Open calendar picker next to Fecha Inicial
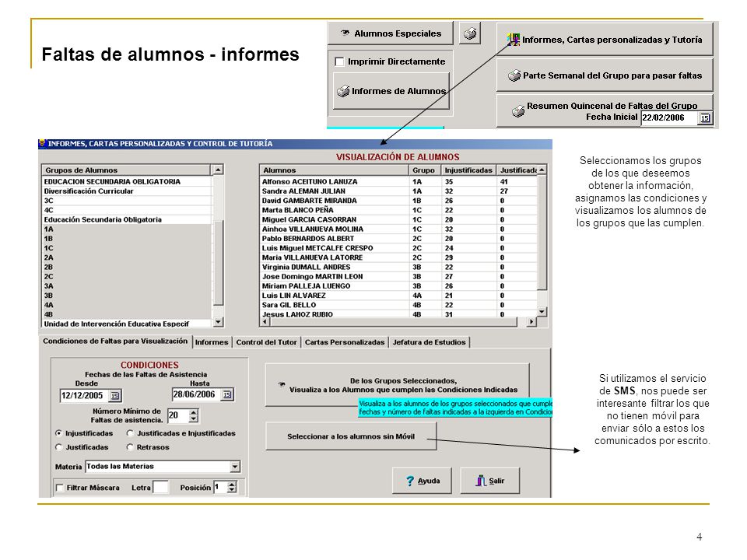 coord(705,117)
